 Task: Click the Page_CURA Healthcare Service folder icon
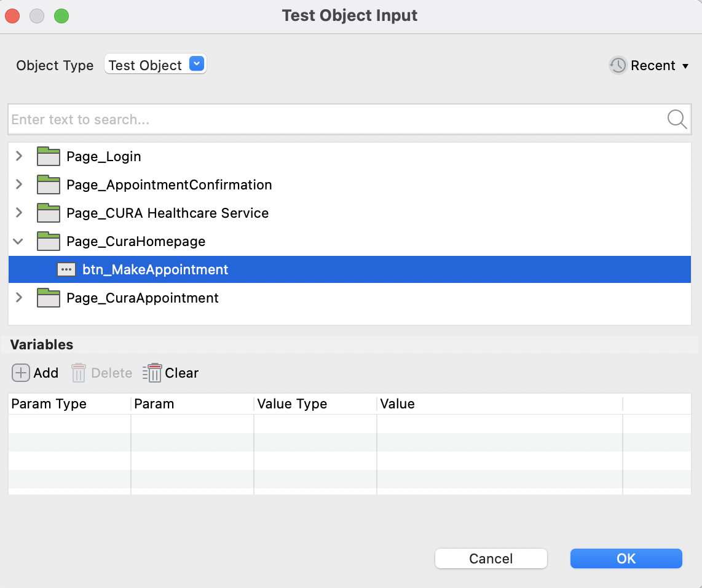click(48, 213)
